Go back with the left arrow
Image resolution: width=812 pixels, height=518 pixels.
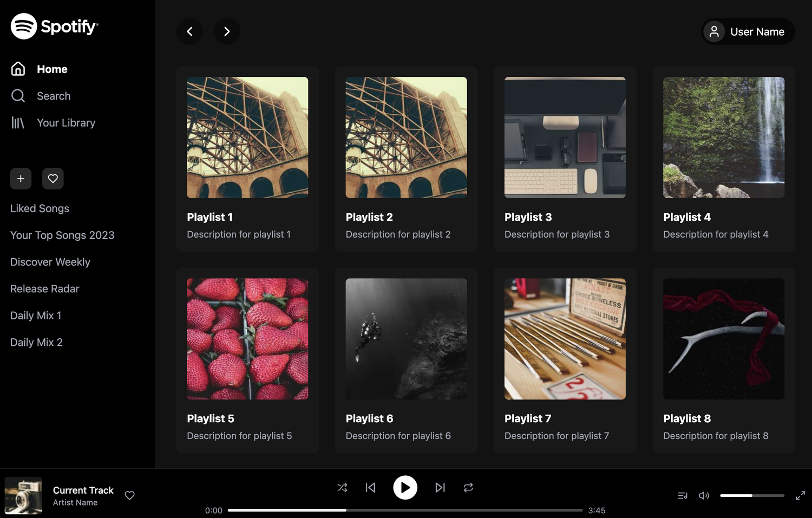coord(189,31)
